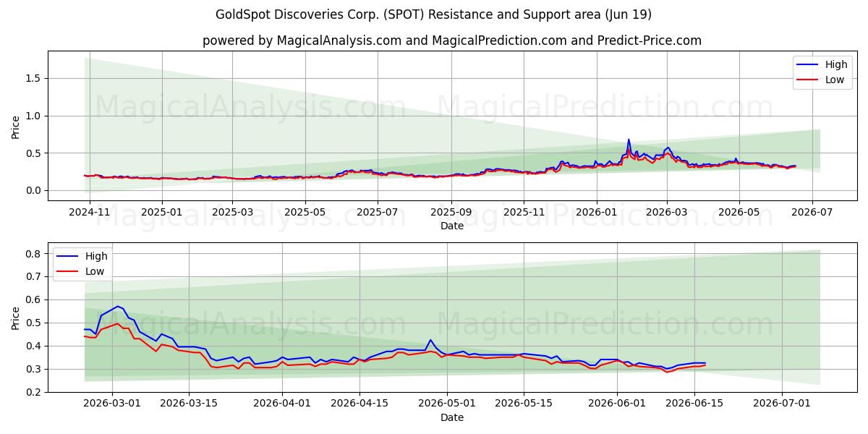Click the '2025-01' tick label on top chart
Image resolution: width=868 pixels, height=434 pixels.
pos(161,213)
